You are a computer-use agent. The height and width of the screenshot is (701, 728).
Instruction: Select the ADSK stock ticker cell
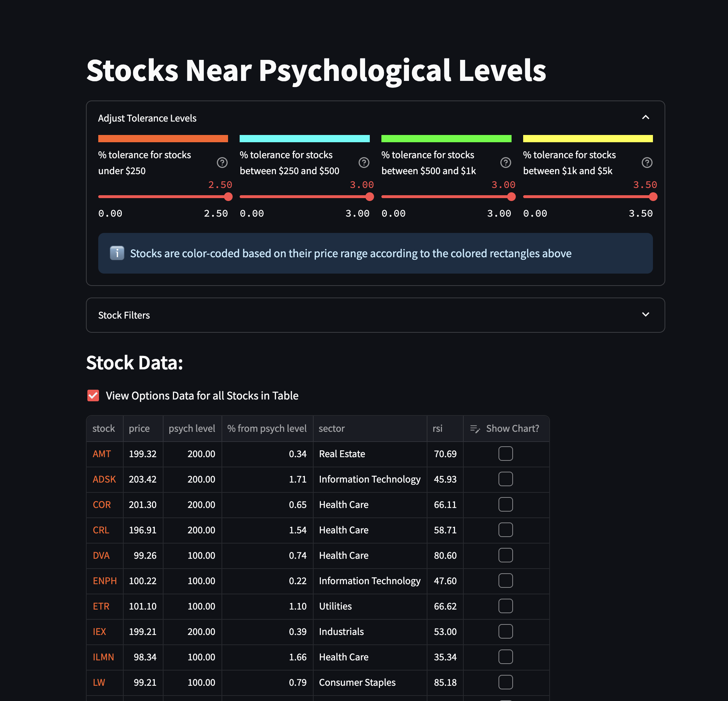coord(104,479)
